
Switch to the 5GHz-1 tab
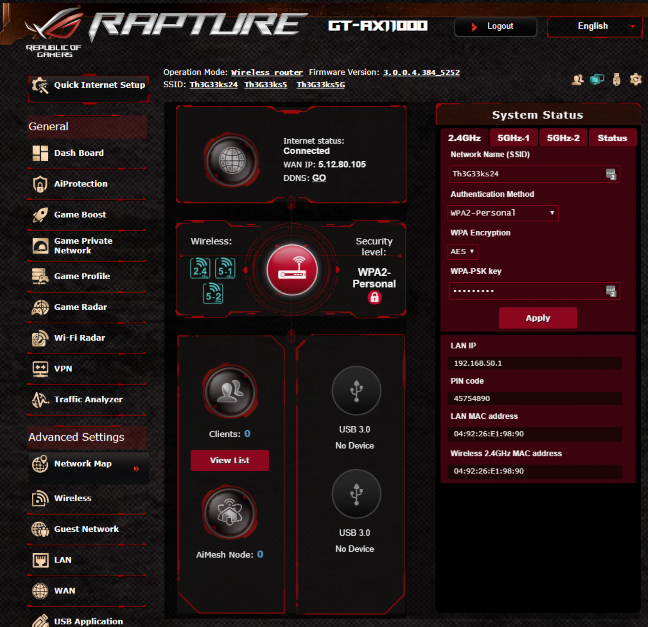(x=514, y=138)
